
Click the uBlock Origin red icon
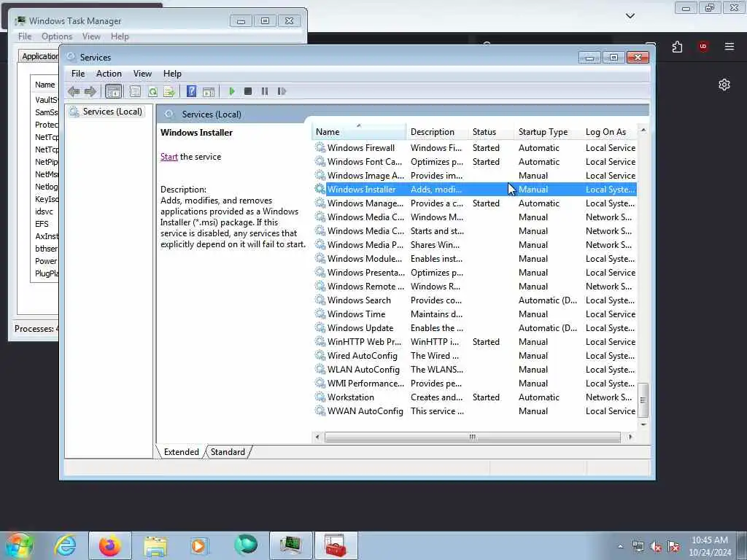pyautogui.click(x=703, y=46)
